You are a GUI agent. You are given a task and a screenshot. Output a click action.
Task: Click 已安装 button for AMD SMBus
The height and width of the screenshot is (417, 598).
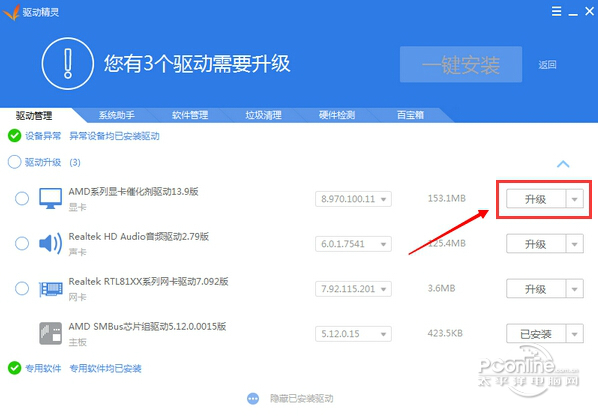(x=536, y=334)
